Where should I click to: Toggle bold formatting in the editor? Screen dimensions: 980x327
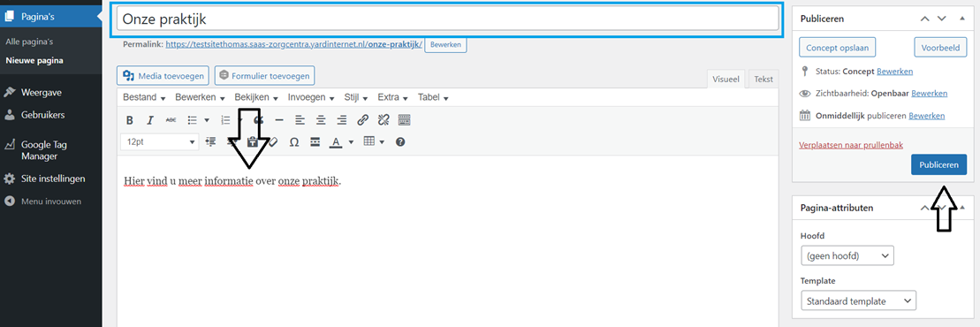pyautogui.click(x=130, y=120)
